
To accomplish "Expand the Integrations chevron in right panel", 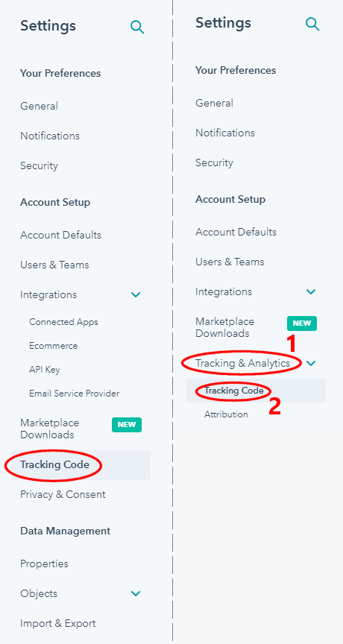I will pos(311,291).
